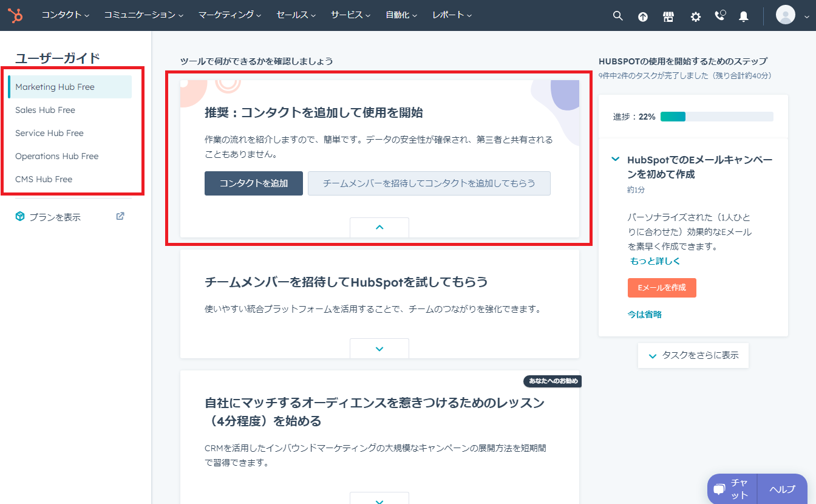
Task: Click the calling phone icon
Action: [720, 16]
